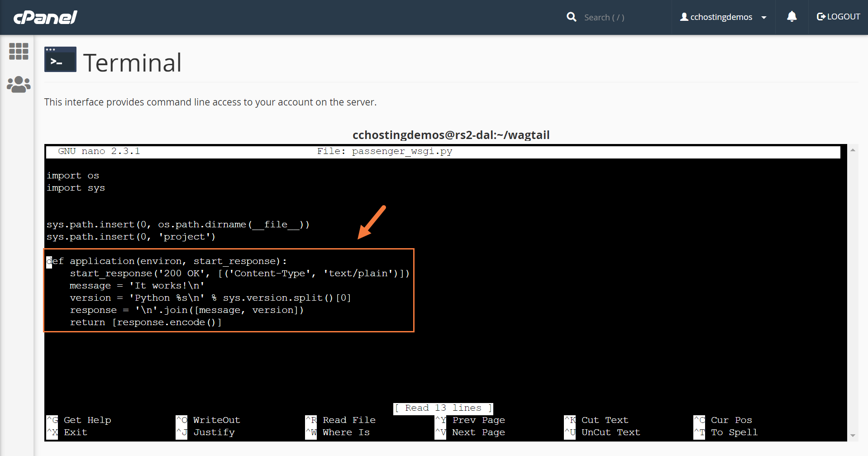
Task: Click the notifications bell icon
Action: tap(792, 17)
